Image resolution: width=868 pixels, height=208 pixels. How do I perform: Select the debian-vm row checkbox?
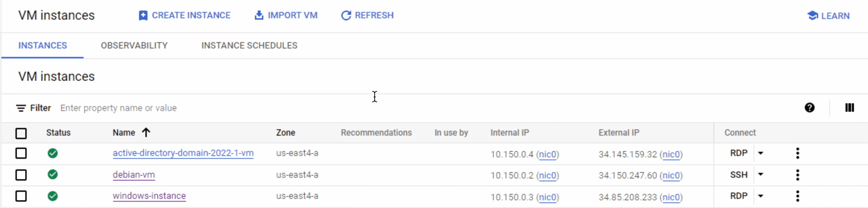pos(21,175)
